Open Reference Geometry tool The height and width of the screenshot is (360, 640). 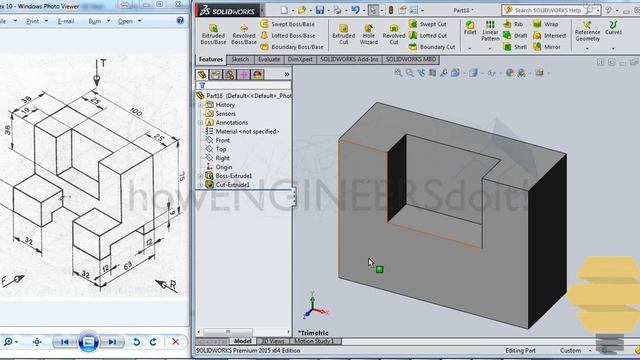click(587, 31)
